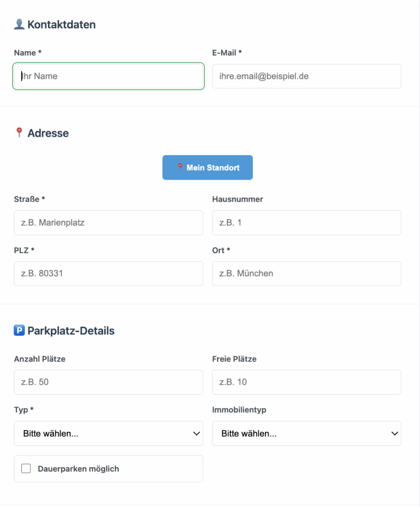Click the pin icon inside Mein Standort button
Viewport: 420px width, 507px height.
click(x=180, y=167)
